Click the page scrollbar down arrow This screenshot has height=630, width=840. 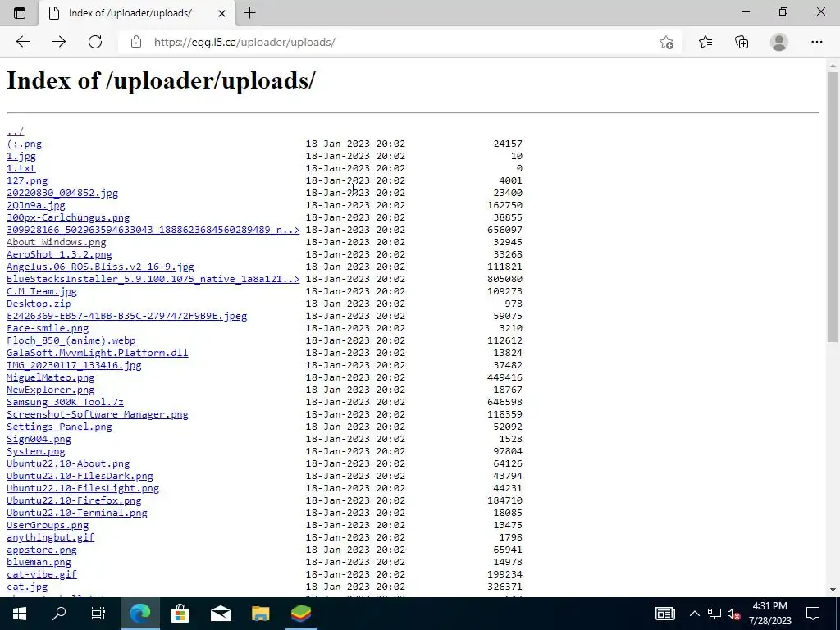coord(833,590)
